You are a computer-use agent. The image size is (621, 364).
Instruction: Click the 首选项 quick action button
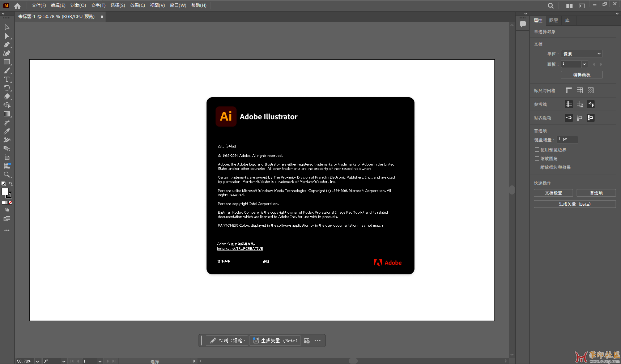pyautogui.click(x=596, y=193)
